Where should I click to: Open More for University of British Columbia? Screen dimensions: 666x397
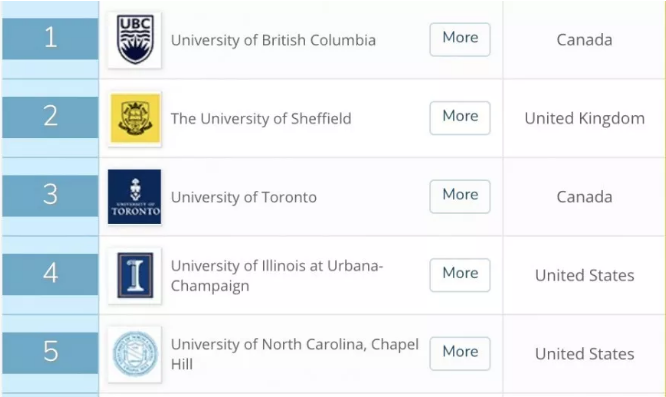(460, 39)
